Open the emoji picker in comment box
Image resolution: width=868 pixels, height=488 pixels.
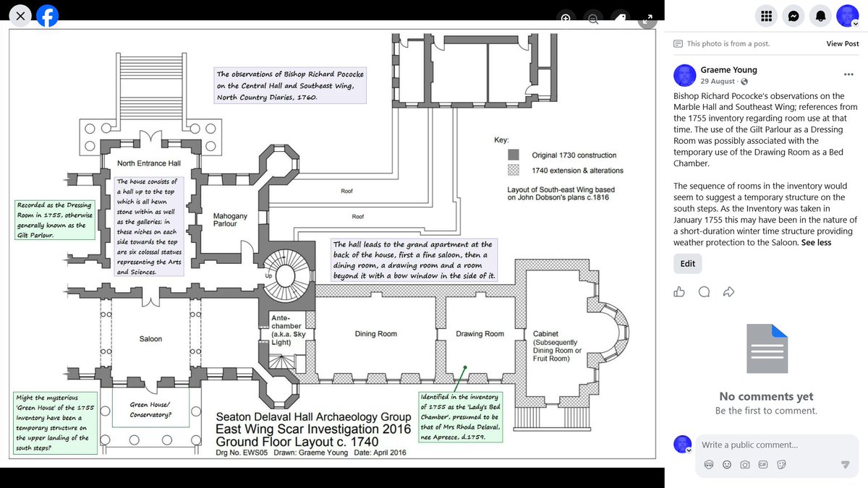(727, 464)
